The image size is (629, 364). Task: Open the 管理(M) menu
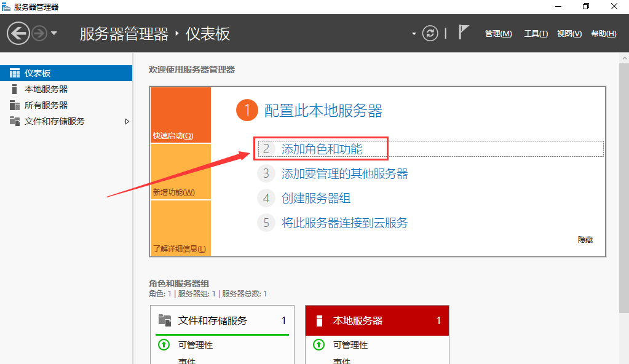tap(498, 34)
